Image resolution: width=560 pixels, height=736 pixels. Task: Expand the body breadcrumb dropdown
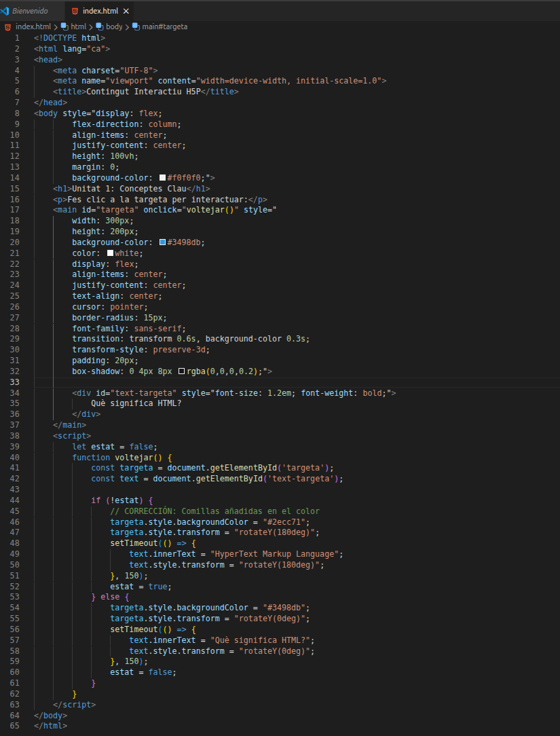[114, 26]
